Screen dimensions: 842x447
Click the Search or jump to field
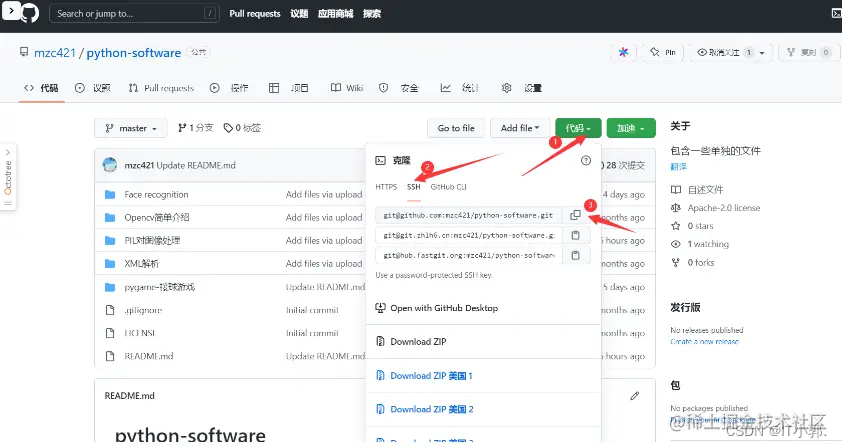pos(134,13)
